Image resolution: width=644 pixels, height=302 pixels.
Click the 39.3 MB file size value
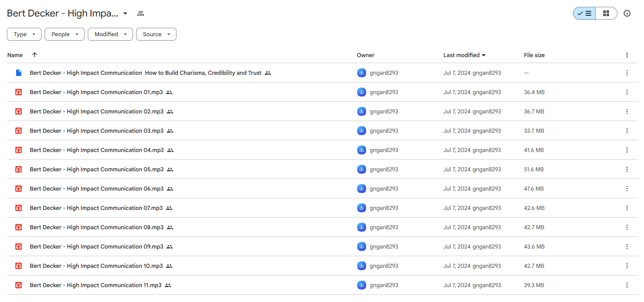coord(534,285)
